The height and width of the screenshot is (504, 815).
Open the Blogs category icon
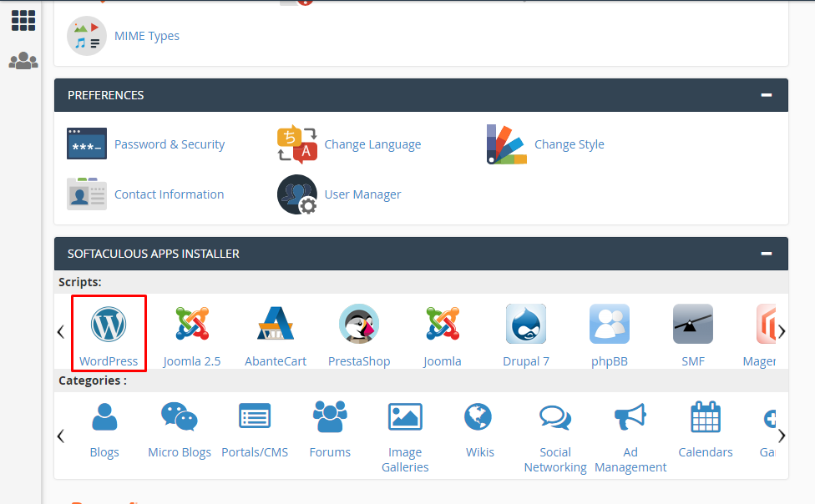pyautogui.click(x=104, y=417)
